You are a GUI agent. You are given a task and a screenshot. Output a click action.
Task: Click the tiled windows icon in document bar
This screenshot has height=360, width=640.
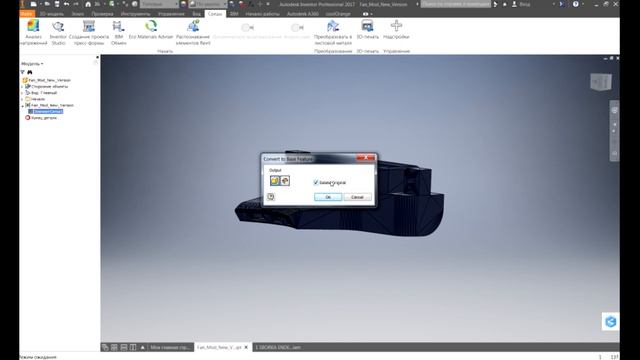pos(114,347)
